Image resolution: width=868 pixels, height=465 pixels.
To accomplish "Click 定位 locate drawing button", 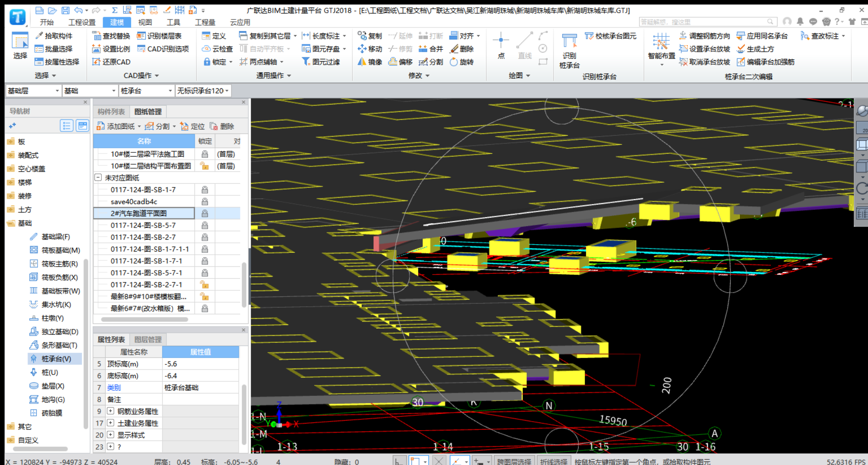I will tap(193, 126).
